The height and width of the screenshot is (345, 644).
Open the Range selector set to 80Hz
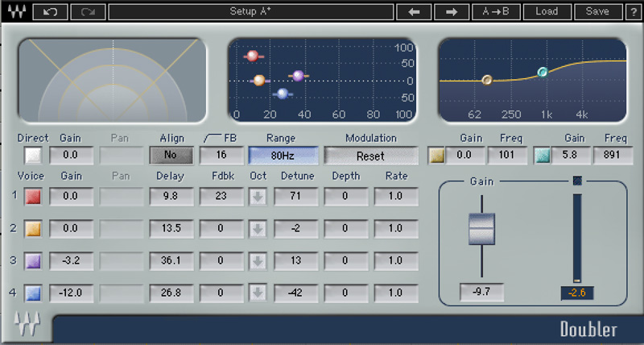coord(283,156)
